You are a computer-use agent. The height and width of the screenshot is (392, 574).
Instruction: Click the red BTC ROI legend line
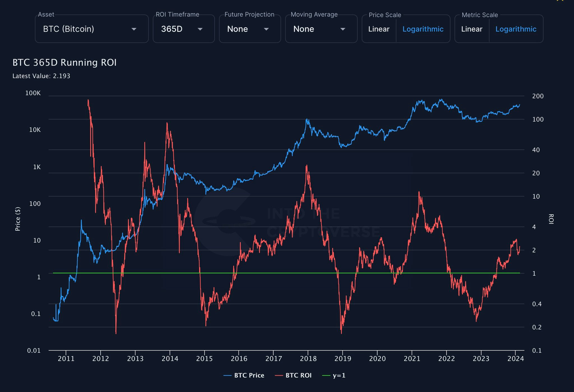coord(279,375)
